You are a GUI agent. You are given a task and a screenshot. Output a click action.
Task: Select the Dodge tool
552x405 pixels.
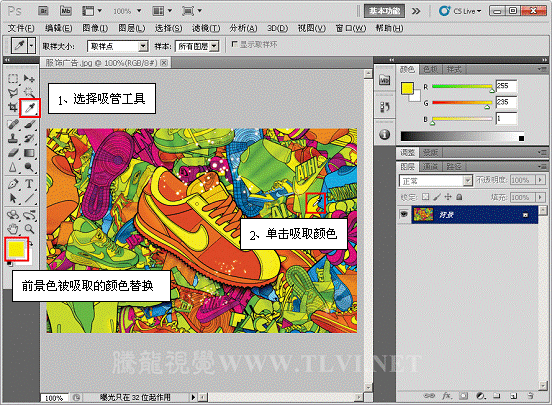tap(29, 167)
